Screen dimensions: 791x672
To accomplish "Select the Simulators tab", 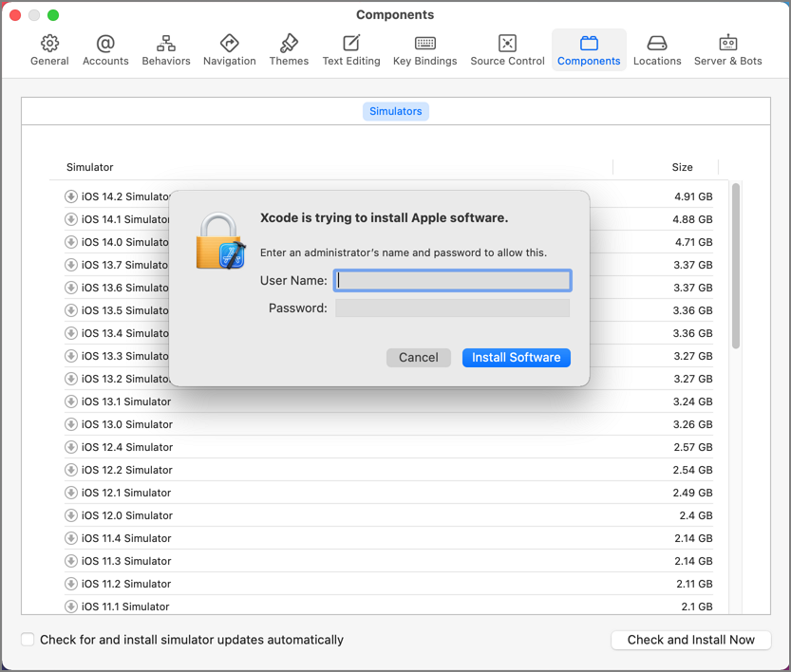I will (395, 111).
